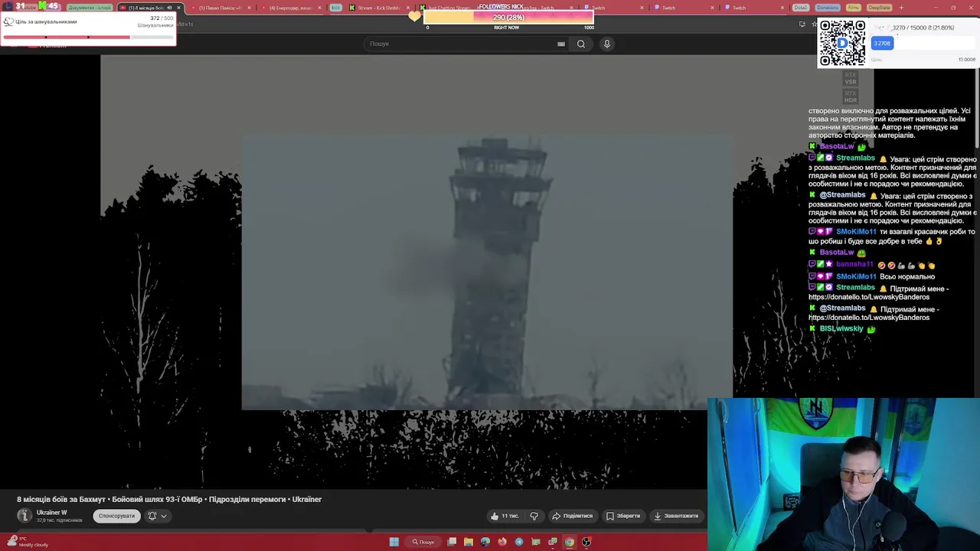Screen dimensions: 980x551
Task: Switch to the '(1) Павло Паліса' tab
Action: (220, 8)
